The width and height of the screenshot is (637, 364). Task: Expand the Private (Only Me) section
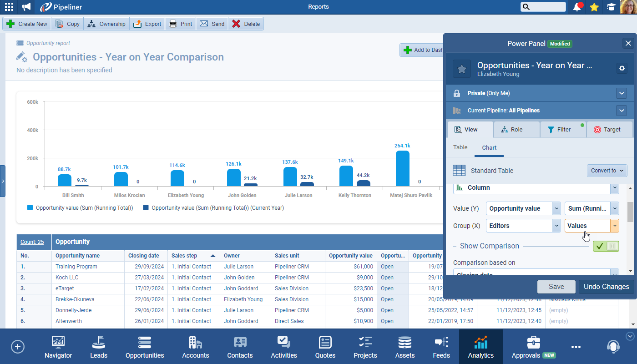point(622,93)
